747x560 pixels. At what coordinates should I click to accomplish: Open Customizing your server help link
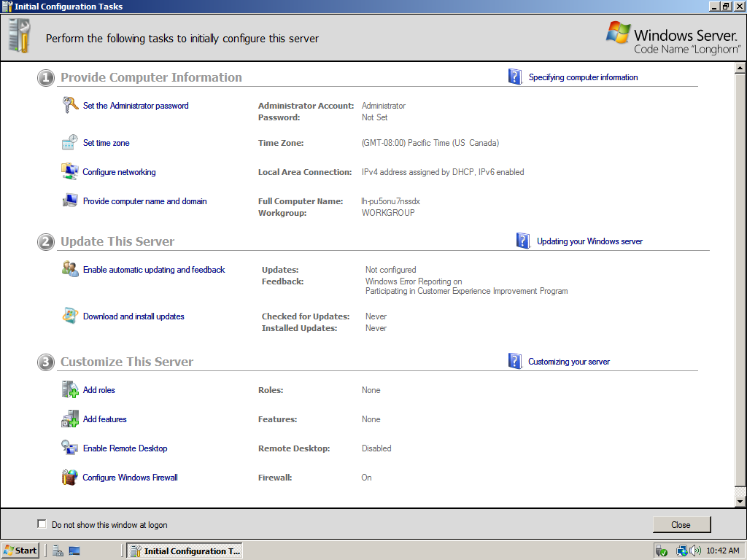(568, 362)
